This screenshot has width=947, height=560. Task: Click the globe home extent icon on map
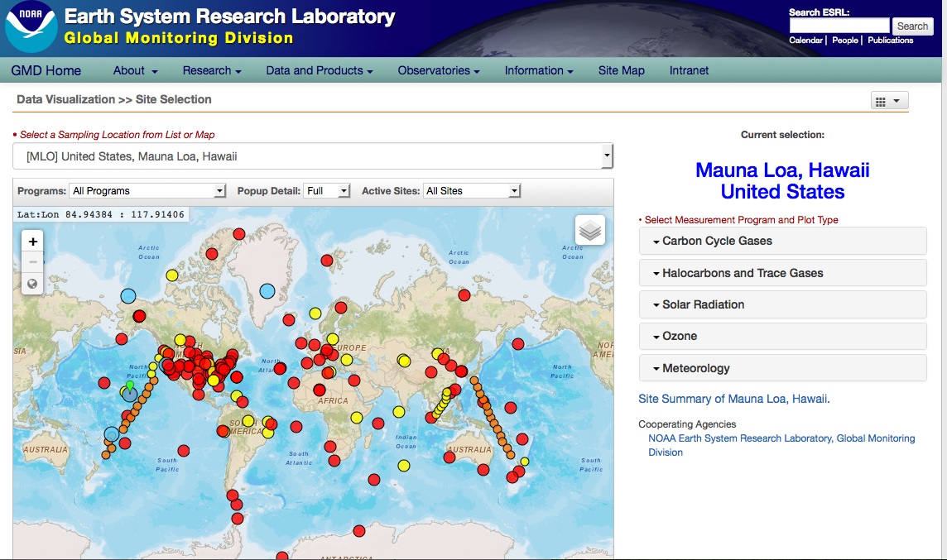click(31, 283)
